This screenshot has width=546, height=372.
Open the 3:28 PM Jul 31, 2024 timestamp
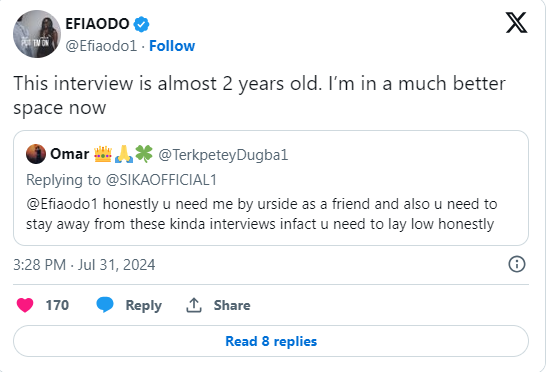(84, 265)
